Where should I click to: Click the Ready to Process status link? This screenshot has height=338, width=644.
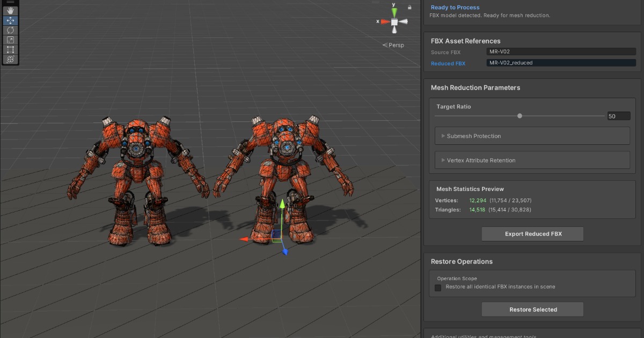click(x=455, y=7)
